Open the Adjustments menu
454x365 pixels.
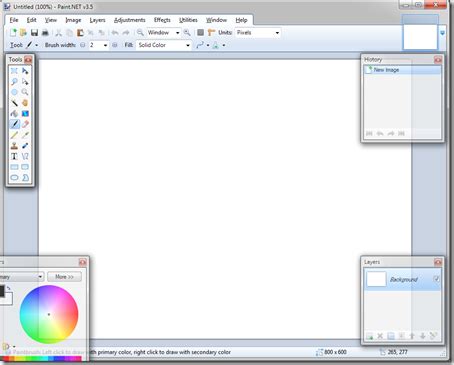[x=130, y=20]
